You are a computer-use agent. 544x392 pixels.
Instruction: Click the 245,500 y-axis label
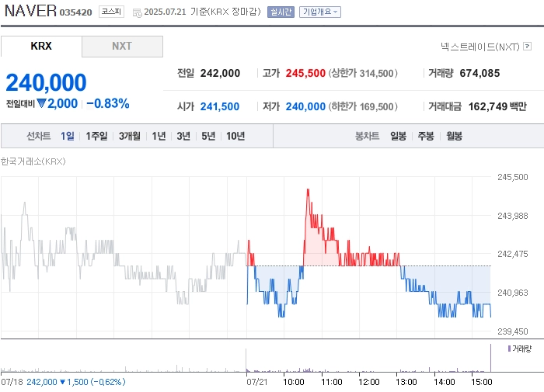tap(512, 177)
